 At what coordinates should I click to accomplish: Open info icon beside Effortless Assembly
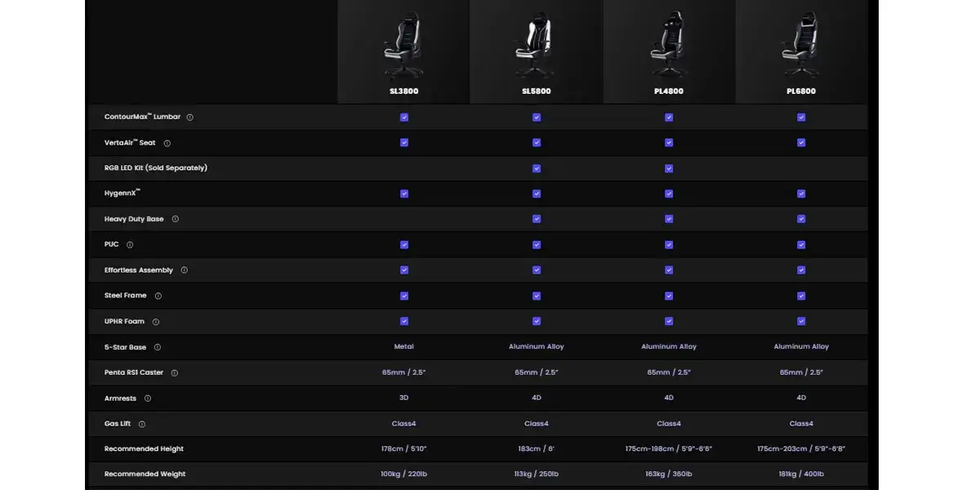185,270
